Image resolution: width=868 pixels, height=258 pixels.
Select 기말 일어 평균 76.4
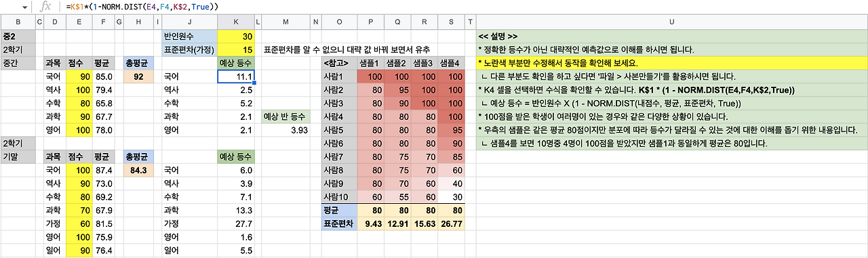(x=103, y=251)
